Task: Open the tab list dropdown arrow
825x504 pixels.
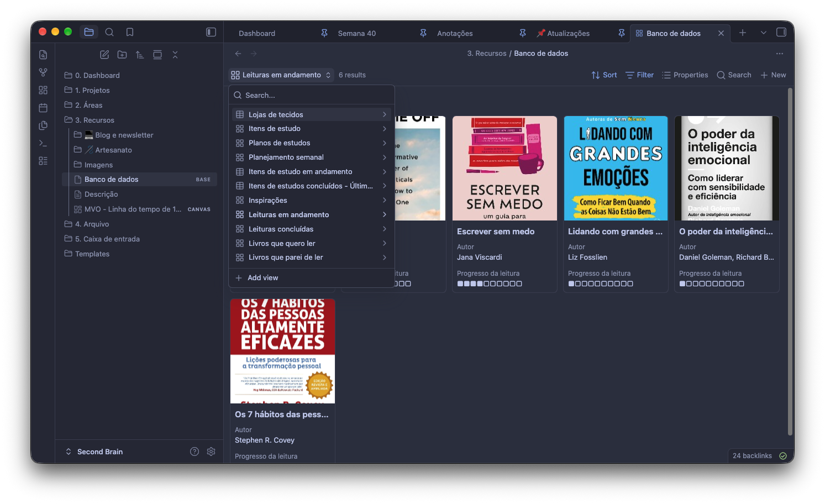Action: click(x=764, y=33)
